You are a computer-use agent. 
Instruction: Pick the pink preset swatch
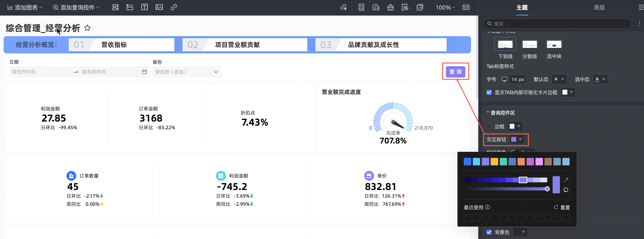(539, 162)
